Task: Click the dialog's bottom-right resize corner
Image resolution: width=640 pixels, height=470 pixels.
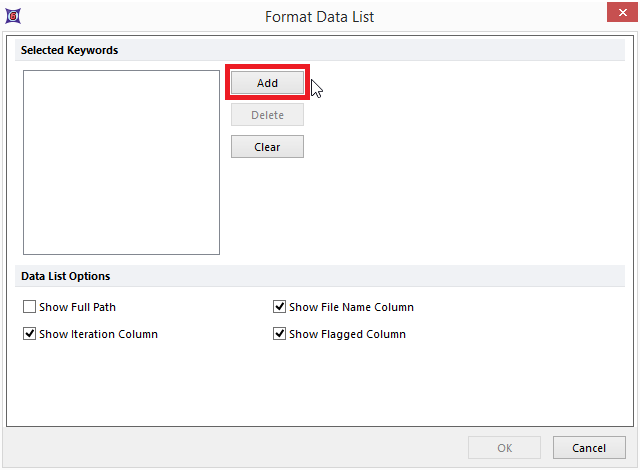Action: pos(634,464)
